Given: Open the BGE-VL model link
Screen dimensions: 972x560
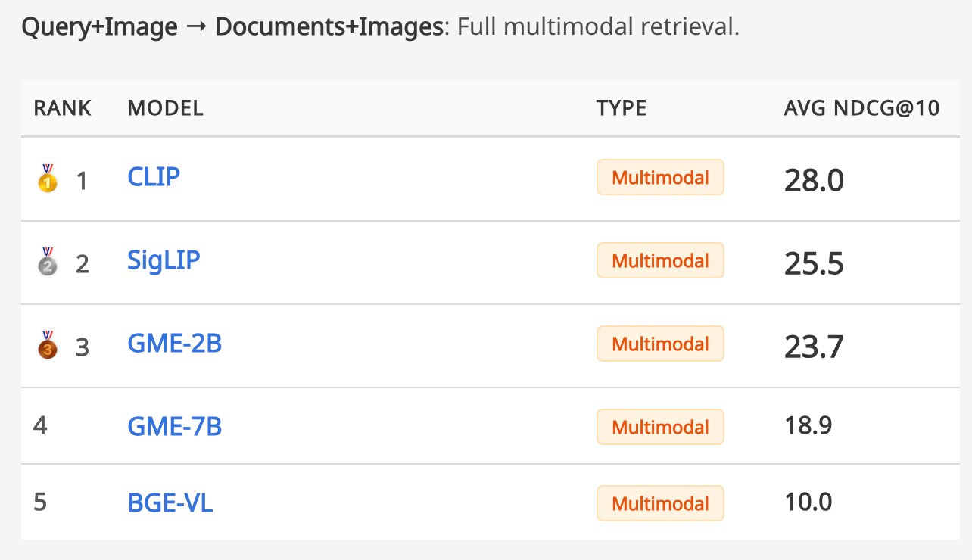Looking at the screenshot, I should click(x=170, y=503).
